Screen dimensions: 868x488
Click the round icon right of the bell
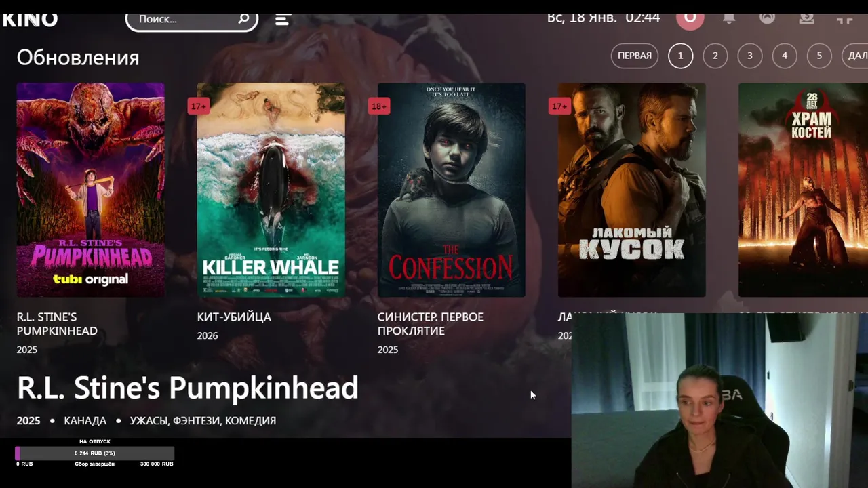[x=767, y=18]
